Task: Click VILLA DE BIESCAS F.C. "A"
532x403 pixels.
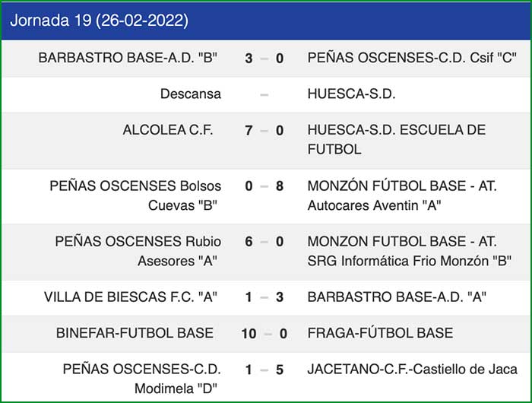Action: 131,297
